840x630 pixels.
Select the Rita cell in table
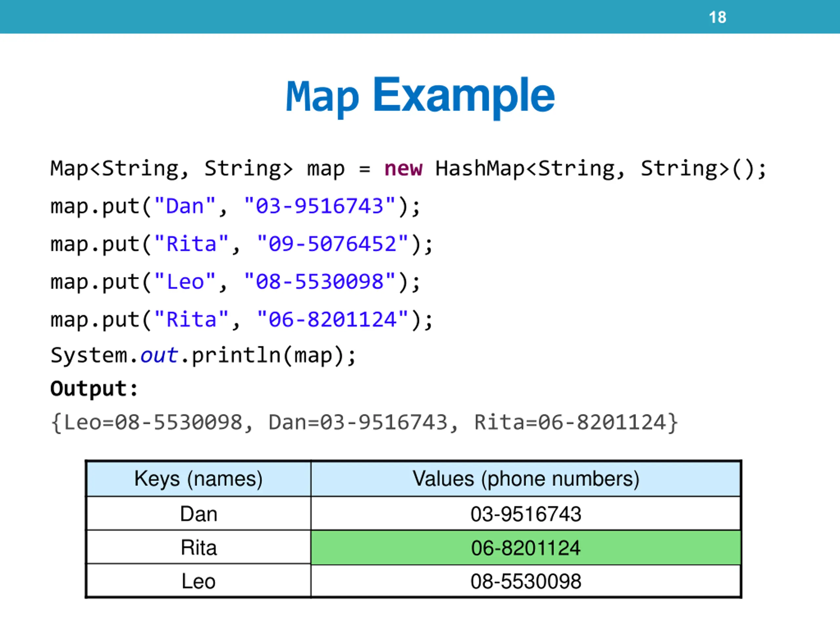(x=199, y=547)
